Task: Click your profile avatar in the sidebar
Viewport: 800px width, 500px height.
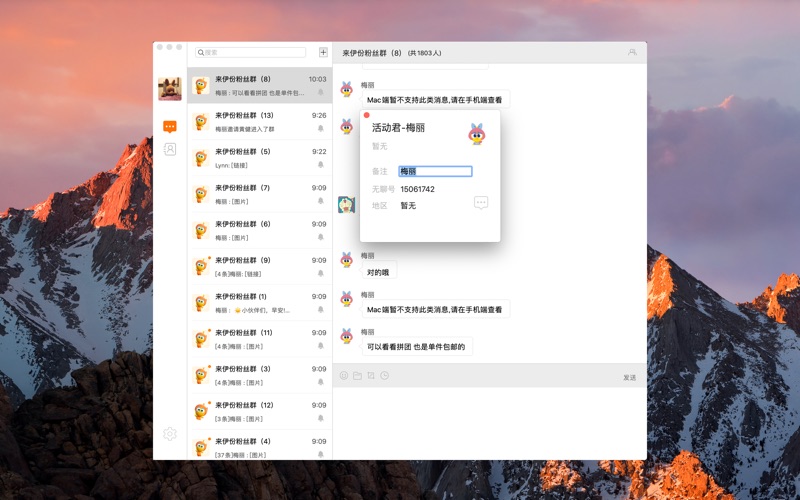Action: 170,89
